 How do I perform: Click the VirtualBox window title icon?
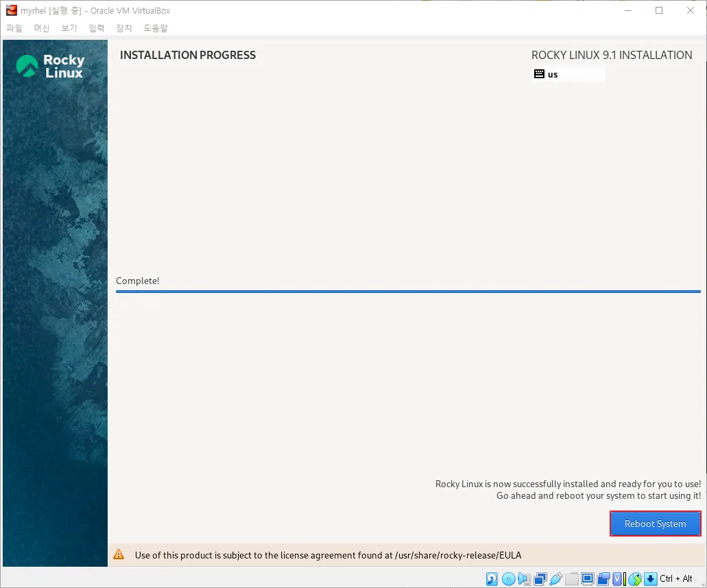[x=11, y=10]
